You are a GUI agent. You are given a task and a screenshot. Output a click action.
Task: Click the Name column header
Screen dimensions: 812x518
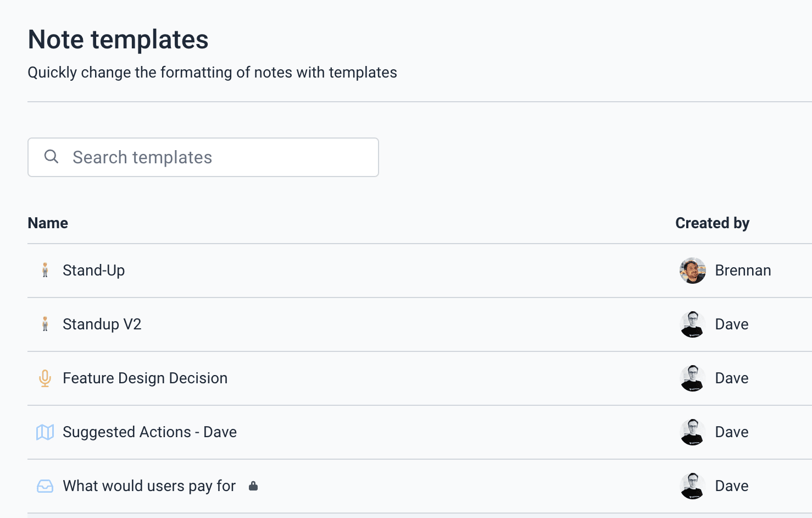point(48,223)
